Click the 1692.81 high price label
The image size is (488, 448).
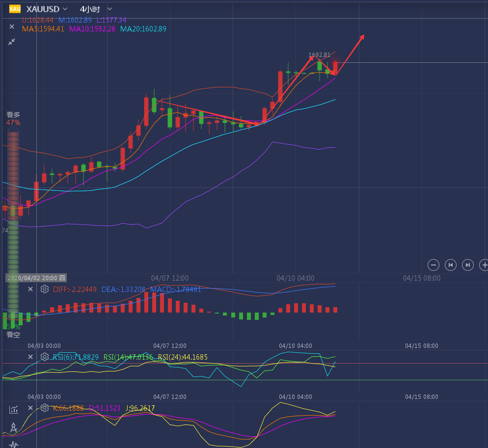pyautogui.click(x=319, y=55)
